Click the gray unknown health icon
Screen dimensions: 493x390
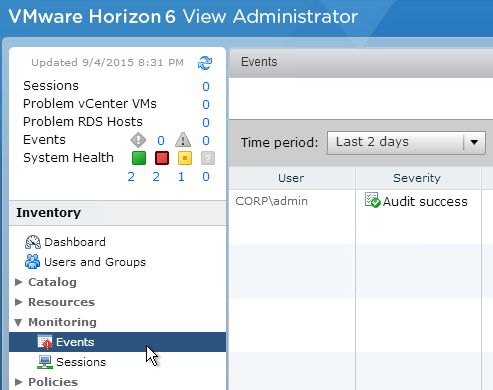[208, 158]
